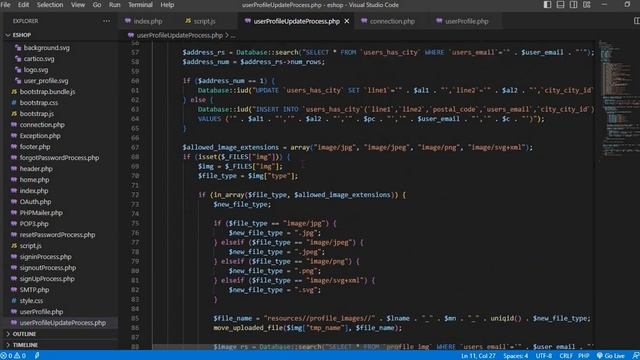The height and width of the screenshot is (360, 640).
Task: Switch to the connection.php tab
Action: (392, 21)
